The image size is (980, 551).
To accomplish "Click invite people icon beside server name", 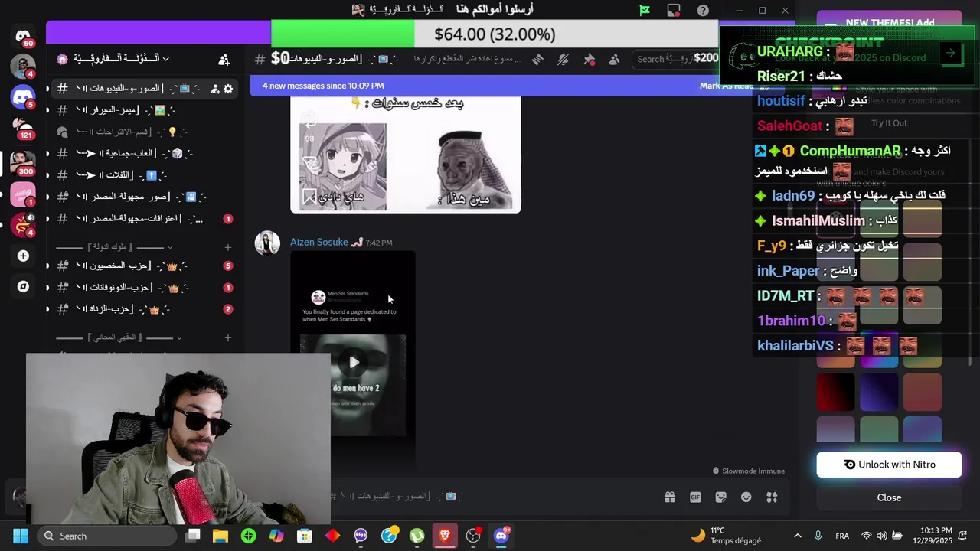I will 224,59.
